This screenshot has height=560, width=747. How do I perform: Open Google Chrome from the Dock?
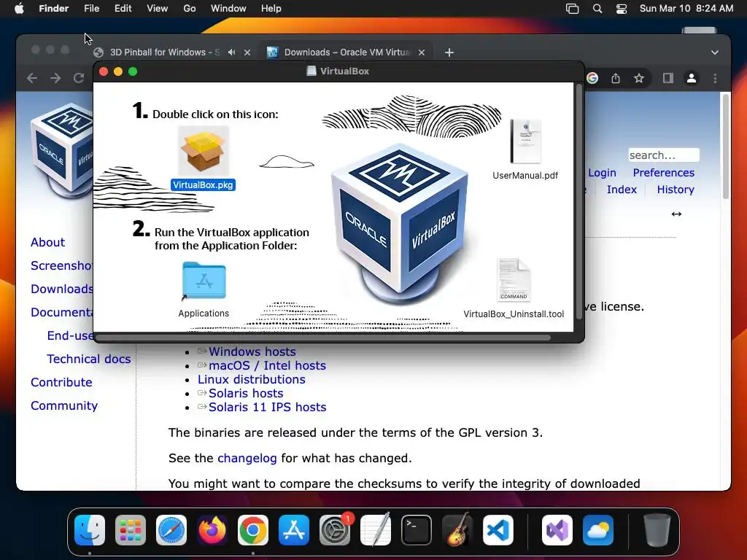pos(253,530)
